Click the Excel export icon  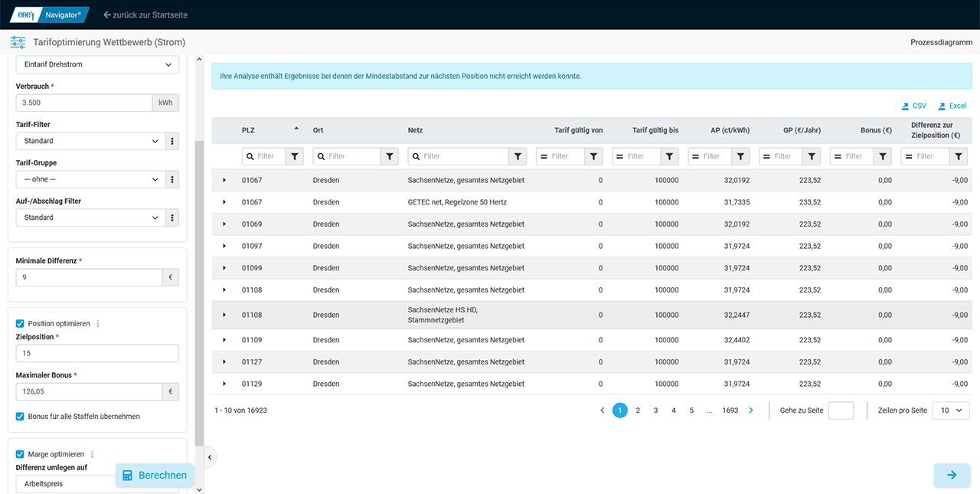tap(942, 106)
